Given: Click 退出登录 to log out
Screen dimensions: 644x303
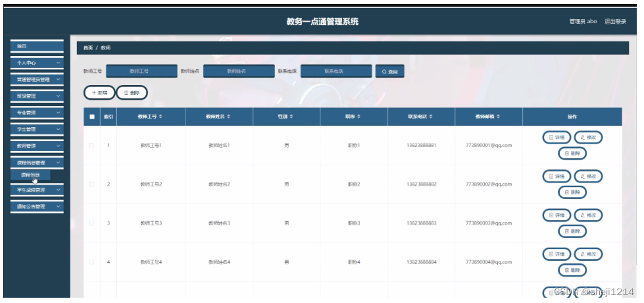Looking at the screenshot, I should pos(615,21).
